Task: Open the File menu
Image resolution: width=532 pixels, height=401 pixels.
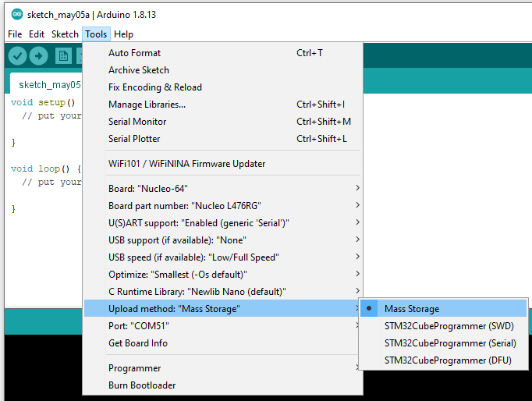Action: click(x=15, y=34)
